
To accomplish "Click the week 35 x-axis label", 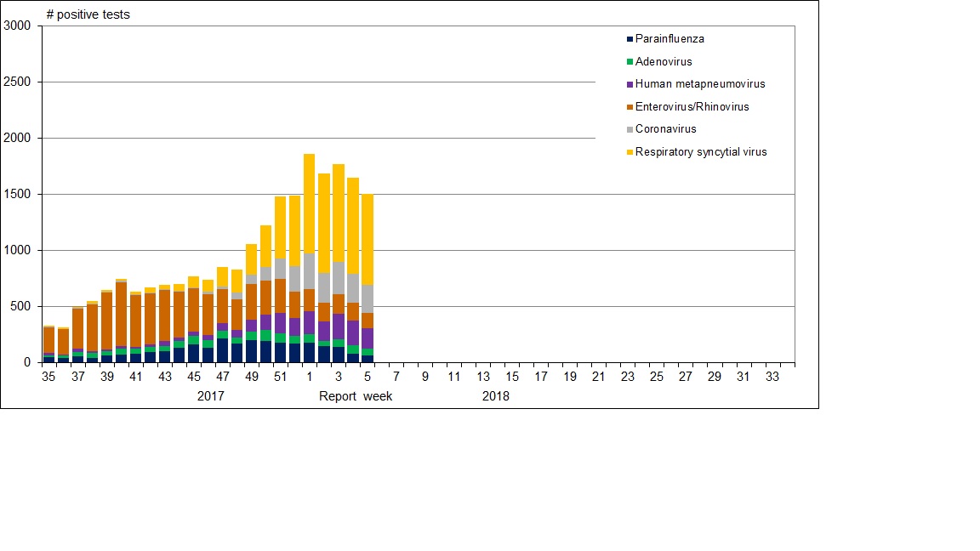I will [x=48, y=377].
